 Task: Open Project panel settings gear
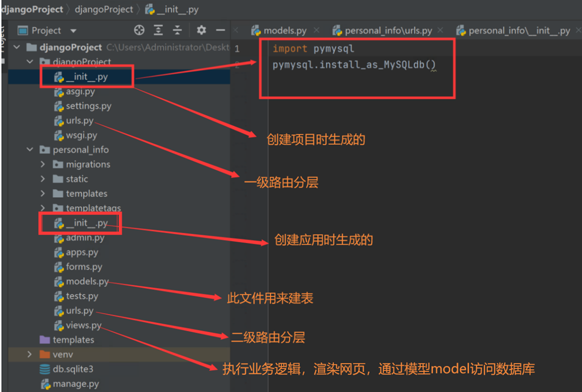click(201, 30)
